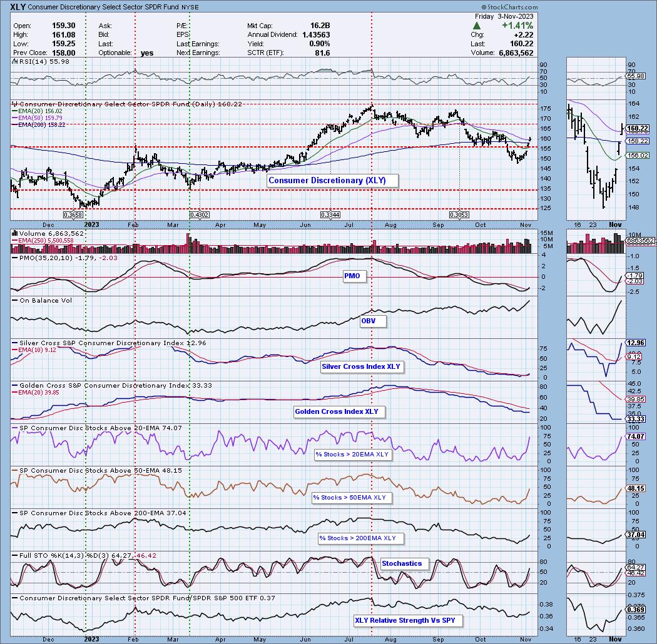
Task: Click the 48.15 tag on right axis
Action: point(636,488)
